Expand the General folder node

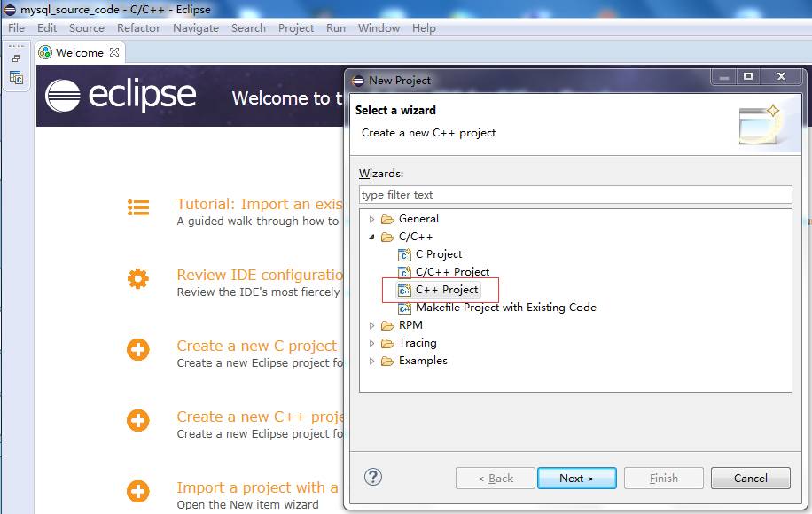pyautogui.click(x=371, y=220)
